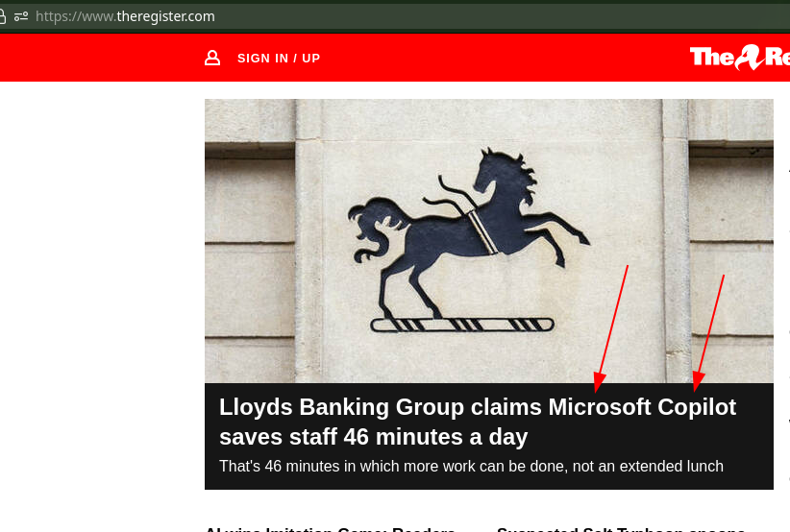Click "saves staff 46 minutes a day" line
The width and height of the screenshot is (790, 532).
[x=373, y=437]
